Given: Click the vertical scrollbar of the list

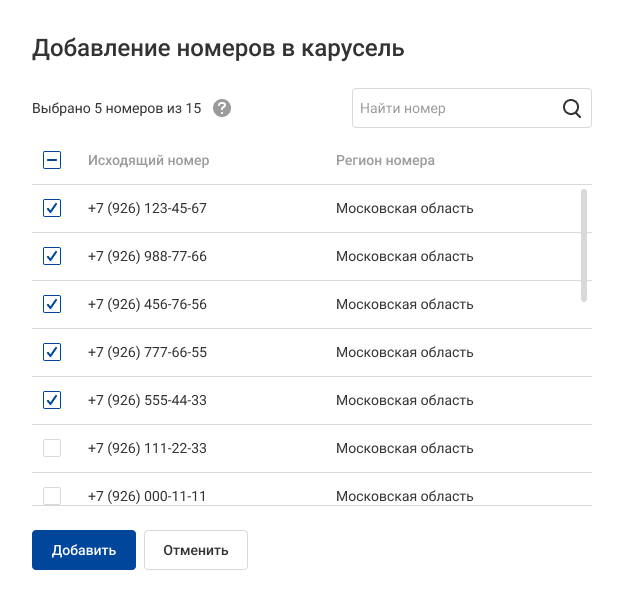Looking at the screenshot, I should 584,245.
